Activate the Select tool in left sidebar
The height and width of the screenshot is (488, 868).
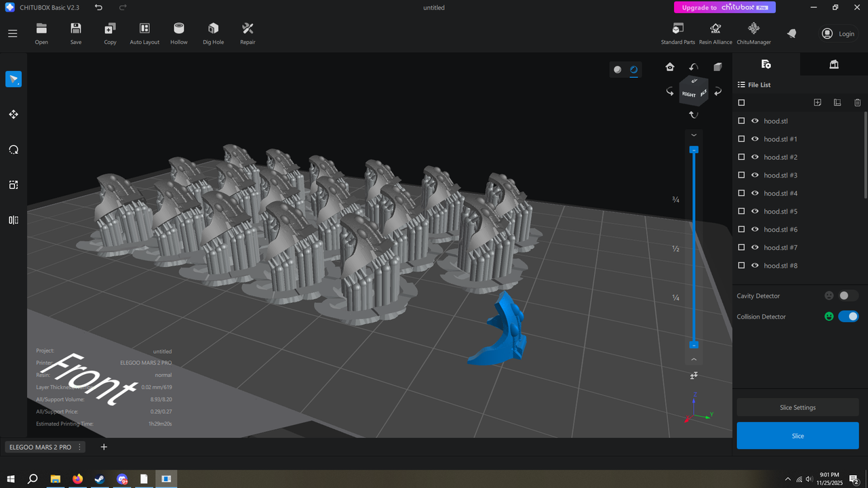(14, 79)
